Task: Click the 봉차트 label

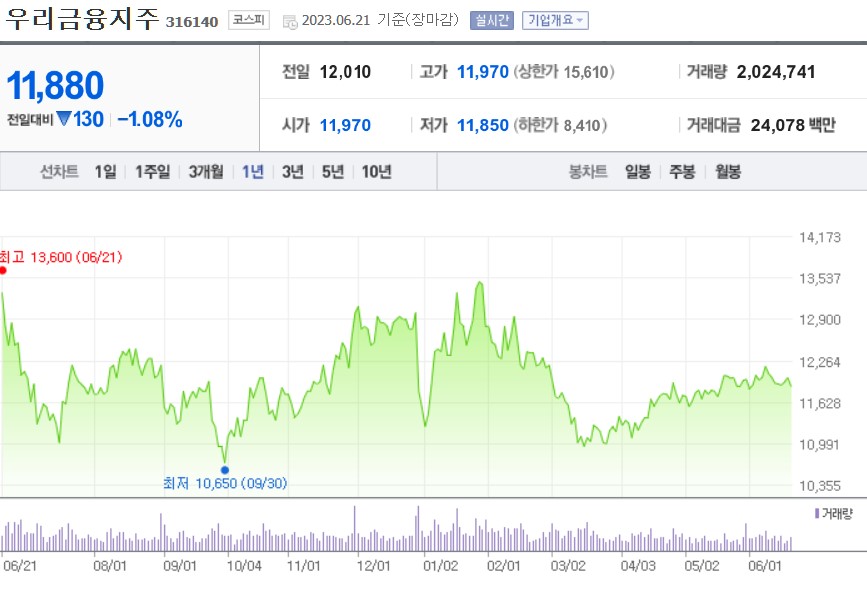Action: coord(588,171)
